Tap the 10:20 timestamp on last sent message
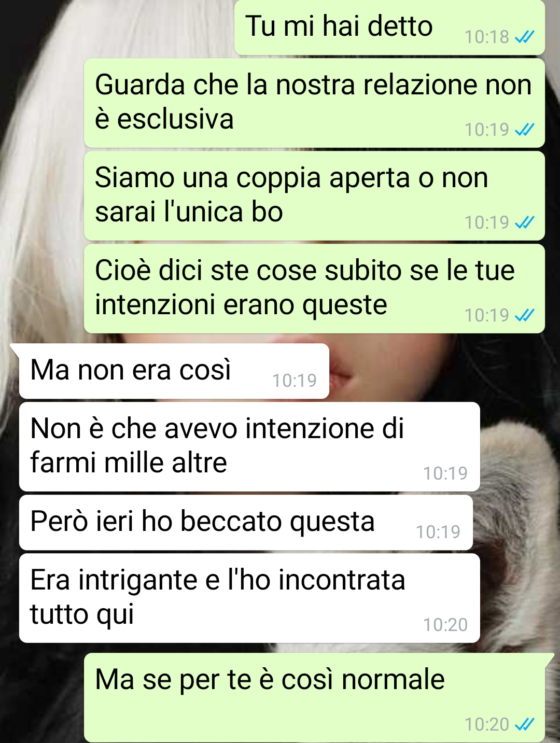The height and width of the screenshot is (743, 560). (x=486, y=724)
